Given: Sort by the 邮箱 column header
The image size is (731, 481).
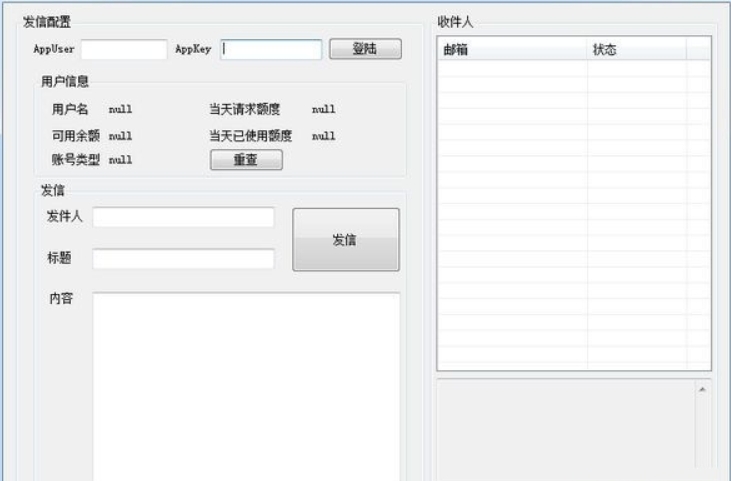Looking at the screenshot, I should (x=512, y=49).
